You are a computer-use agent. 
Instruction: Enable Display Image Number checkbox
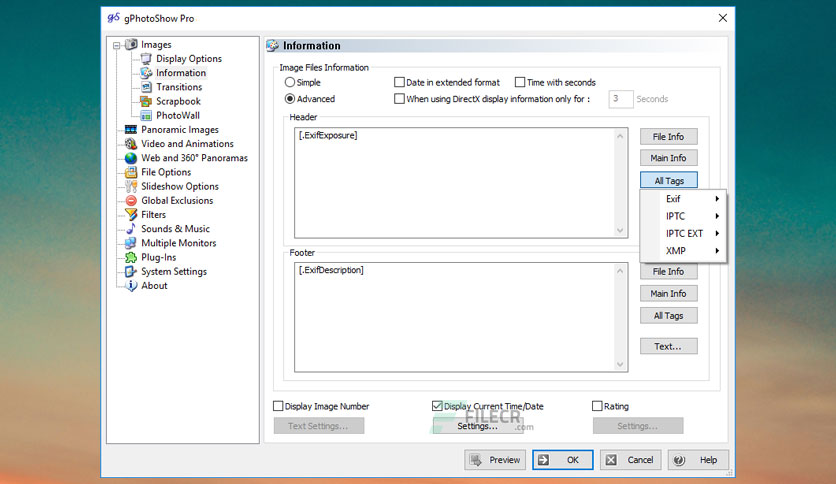(x=278, y=406)
